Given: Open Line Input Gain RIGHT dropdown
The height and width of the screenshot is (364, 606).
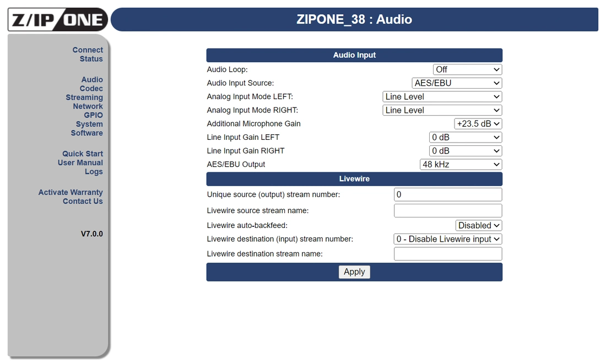Looking at the screenshot, I should (466, 151).
